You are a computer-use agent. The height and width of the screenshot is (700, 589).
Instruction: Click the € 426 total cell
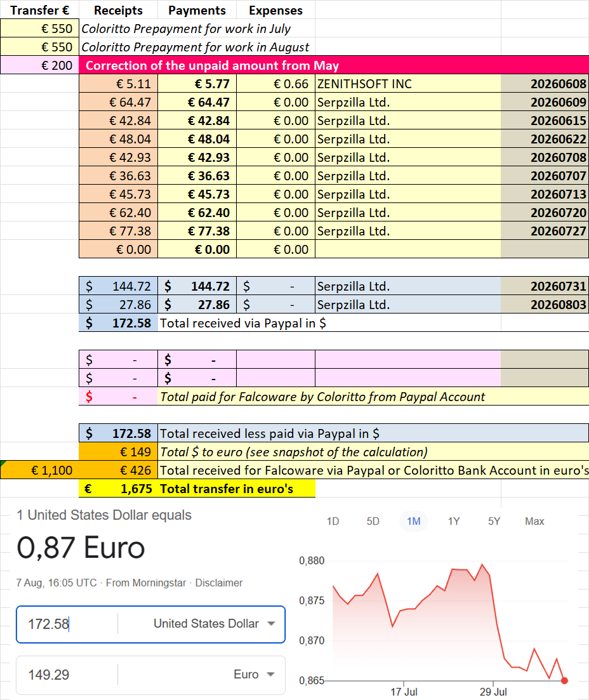click(x=118, y=470)
